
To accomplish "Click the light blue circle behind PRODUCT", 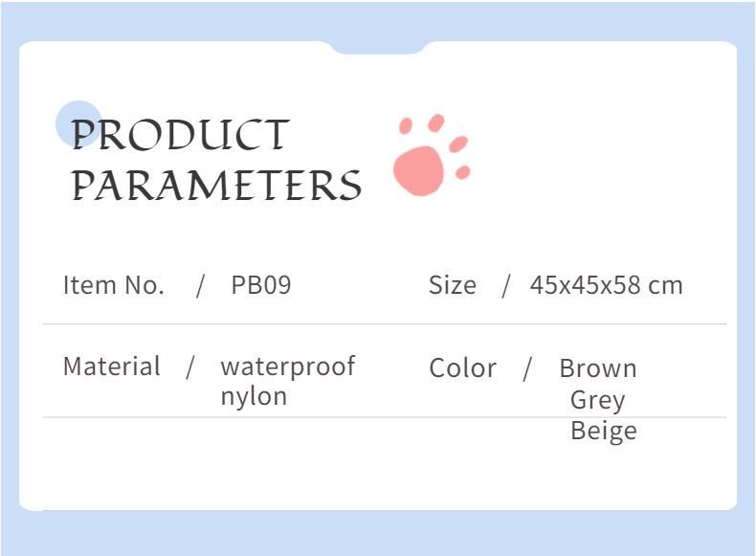I will 78,124.
